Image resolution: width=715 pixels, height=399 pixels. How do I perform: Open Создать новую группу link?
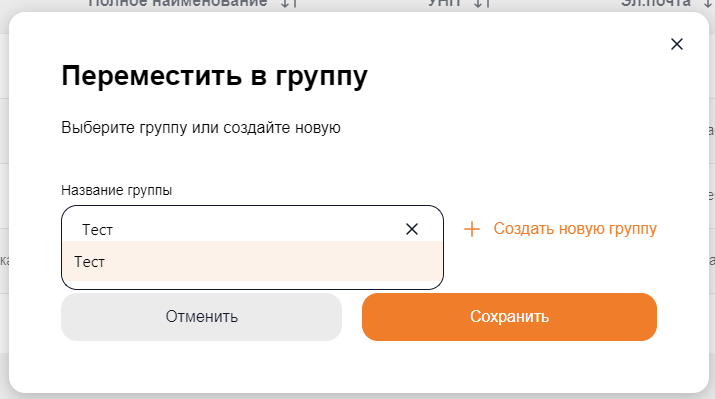point(575,228)
